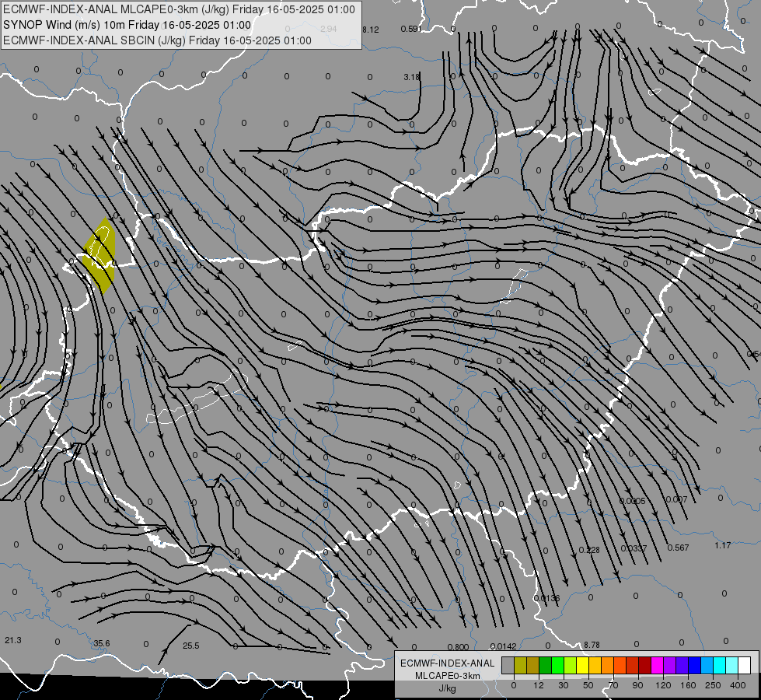
Task: Click the map value 3.18
Action: tap(411, 77)
